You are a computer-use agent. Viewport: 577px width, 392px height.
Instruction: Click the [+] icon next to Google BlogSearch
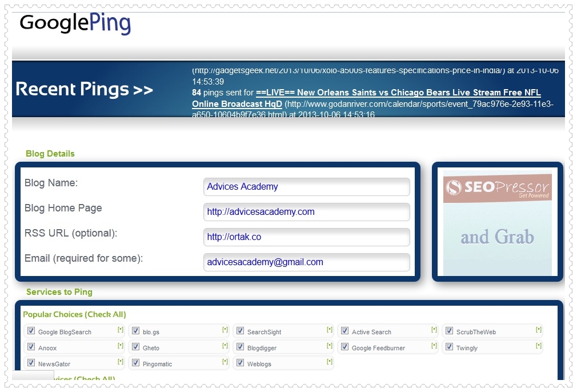pos(121,330)
